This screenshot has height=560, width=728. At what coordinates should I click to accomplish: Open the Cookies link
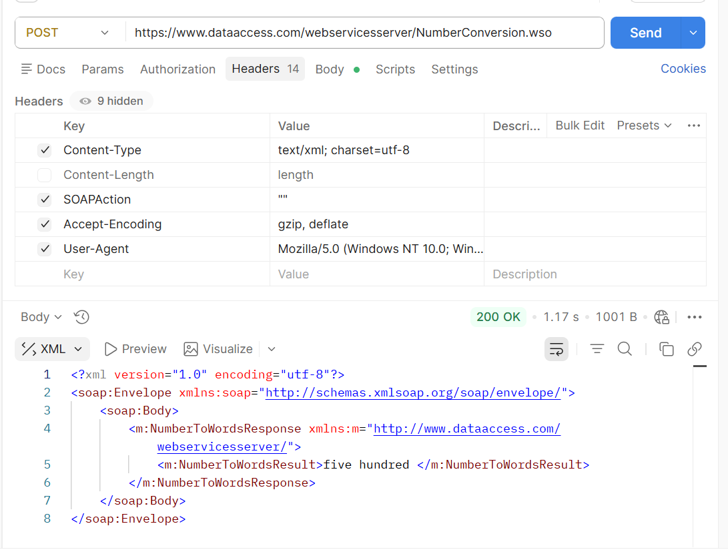pos(683,69)
